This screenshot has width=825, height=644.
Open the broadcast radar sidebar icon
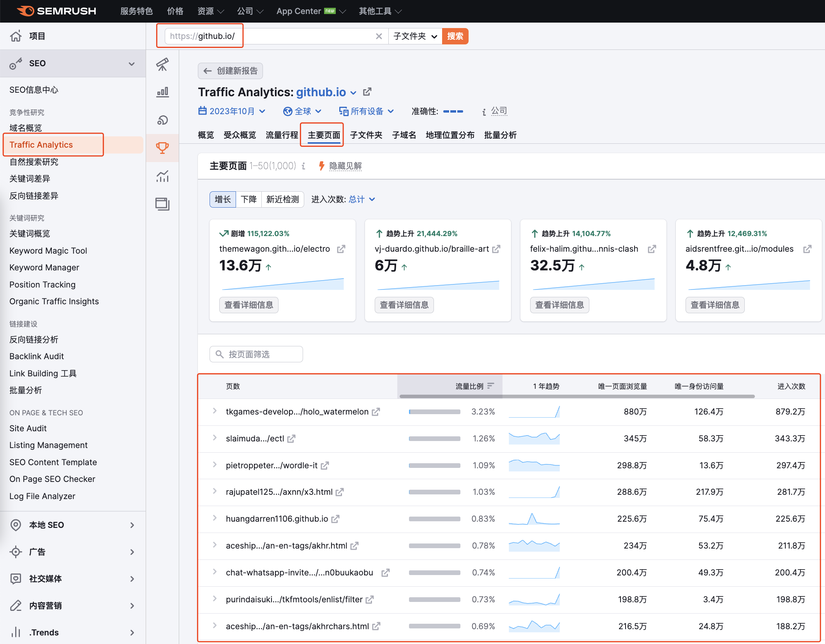tap(162, 120)
